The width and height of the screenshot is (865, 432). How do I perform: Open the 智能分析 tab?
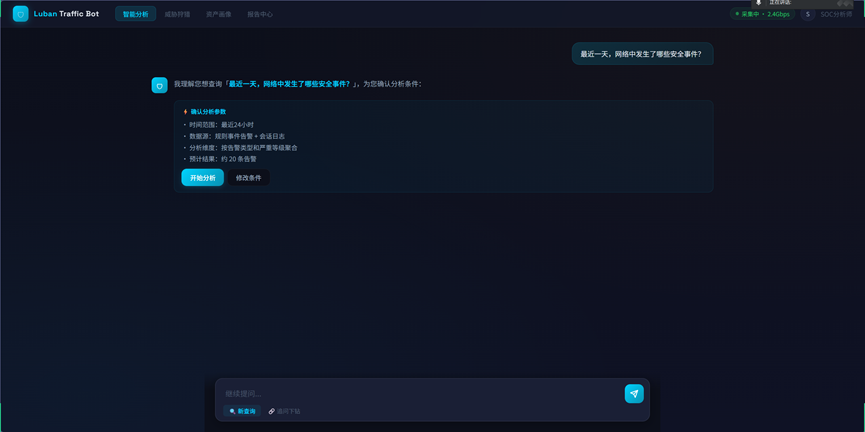[135, 14]
